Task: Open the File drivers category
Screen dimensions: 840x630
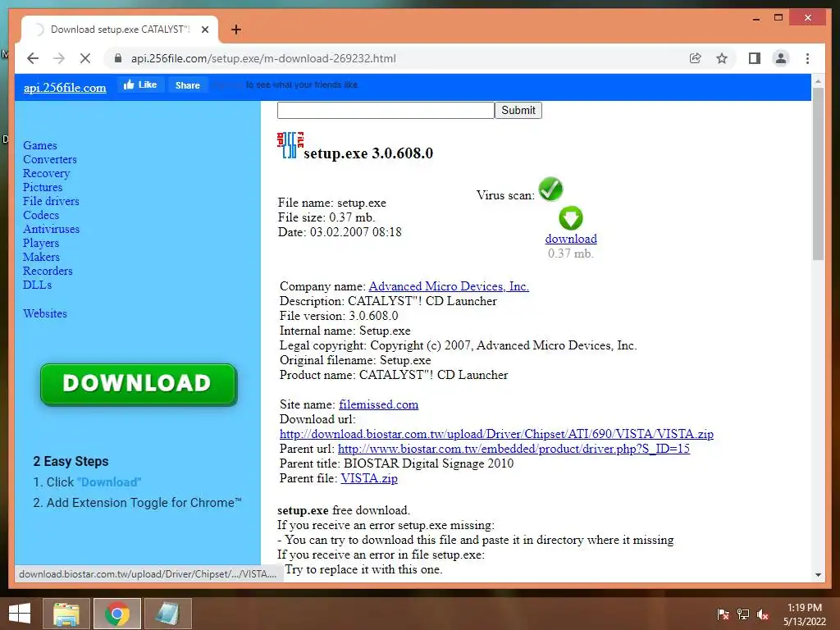Action: pos(51,201)
